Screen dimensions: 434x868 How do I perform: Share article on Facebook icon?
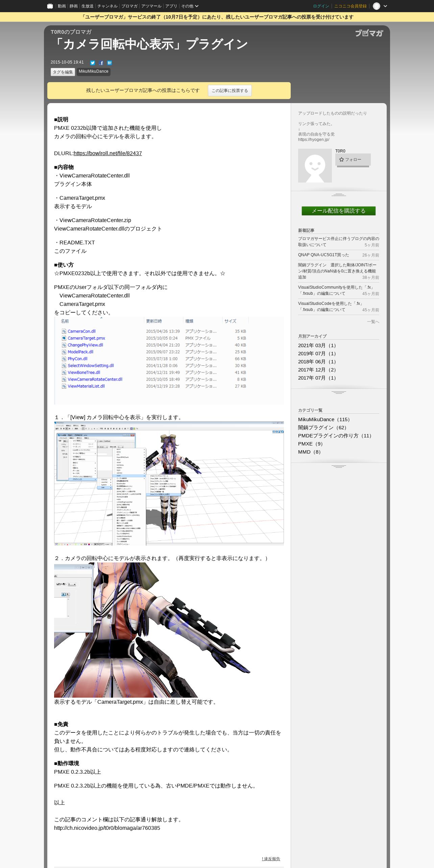click(x=101, y=63)
